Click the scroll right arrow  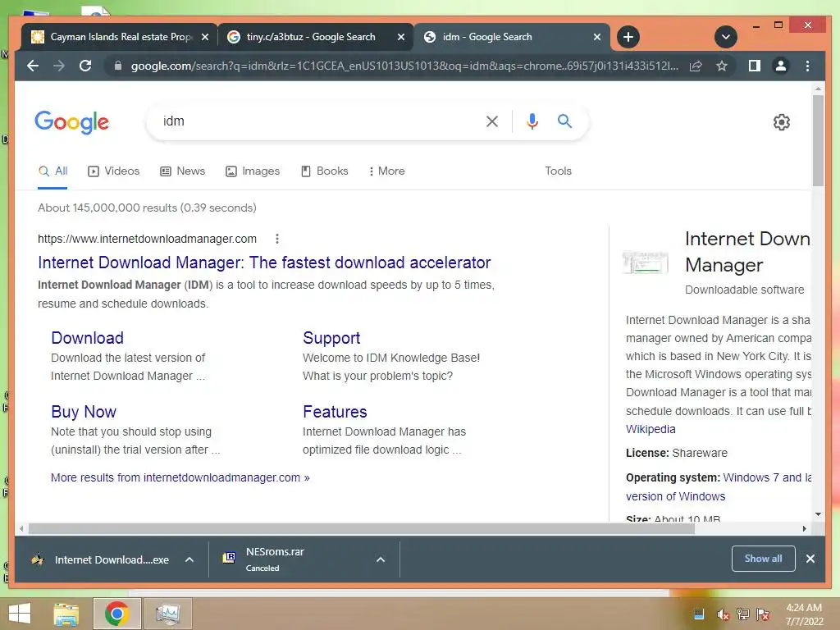click(804, 529)
